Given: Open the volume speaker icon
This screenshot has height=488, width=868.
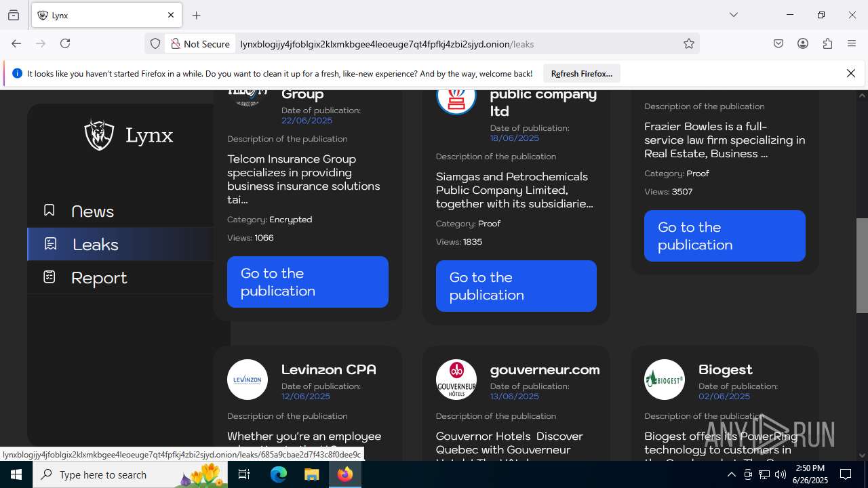Looking at the screenshot, I should (781, 474).
